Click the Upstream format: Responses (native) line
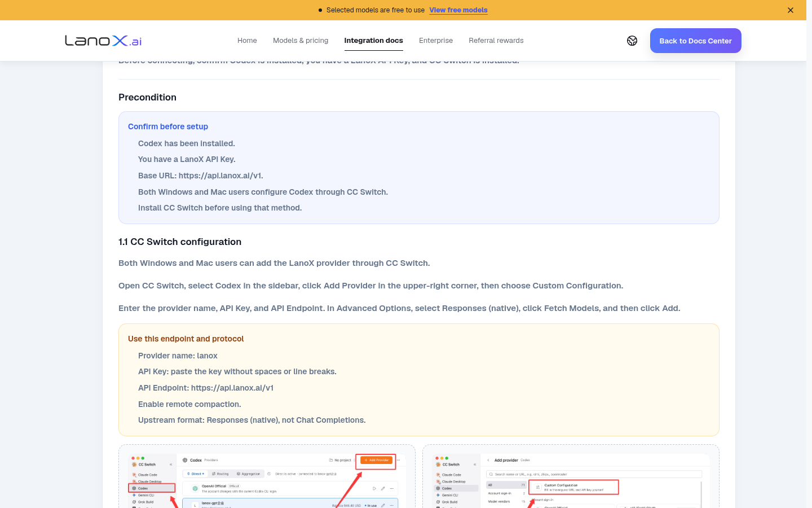The width and height of the screenshot is (812, 508). pyautogui.click(x=252, y=420)
